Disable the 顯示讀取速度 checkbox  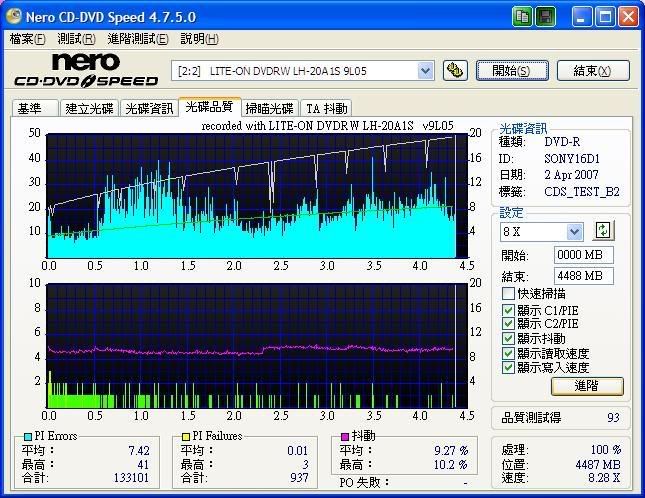point(508,353)
